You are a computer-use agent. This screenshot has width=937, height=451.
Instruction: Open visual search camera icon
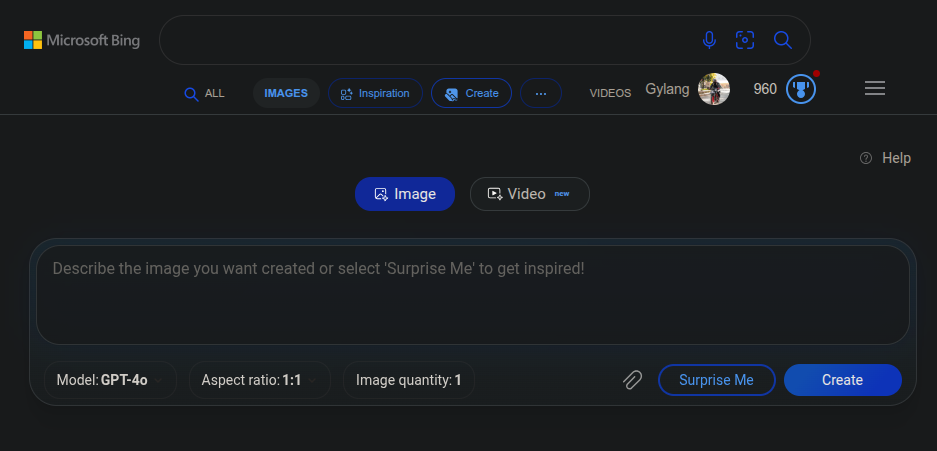tap(744, 40)
